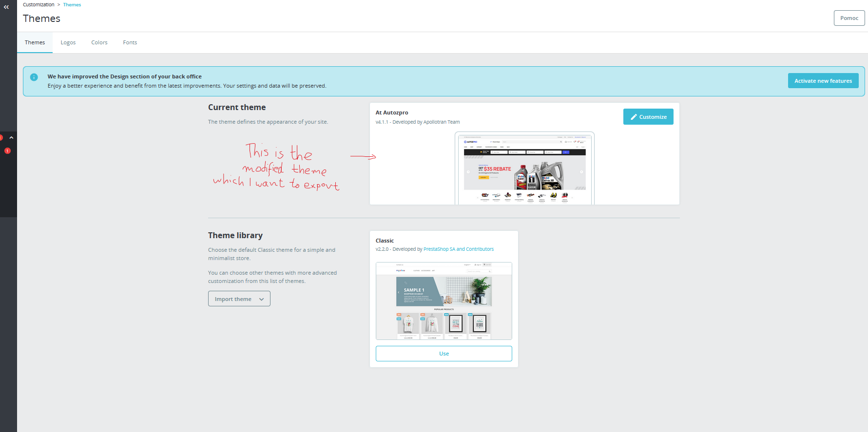Screen dimensions: 868x432
Task: Click the At Autozpro theme preview thumbnail
Action: [524, 169]
